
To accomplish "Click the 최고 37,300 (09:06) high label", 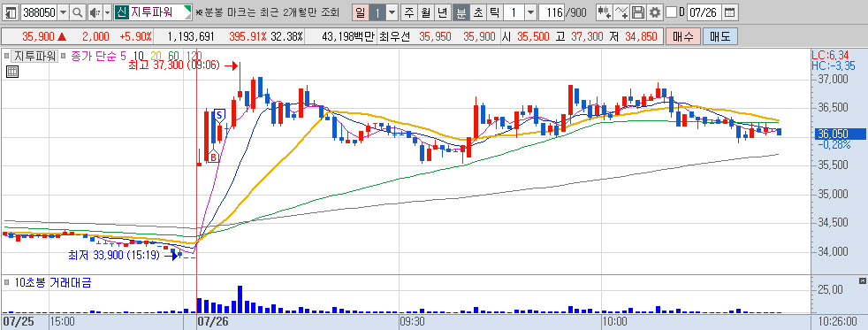I will tap(174, 65).
